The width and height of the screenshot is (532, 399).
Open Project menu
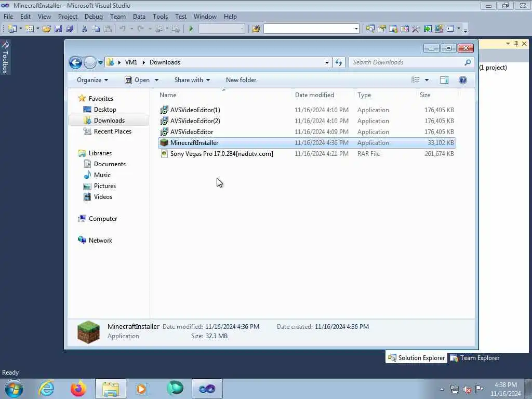68,17
